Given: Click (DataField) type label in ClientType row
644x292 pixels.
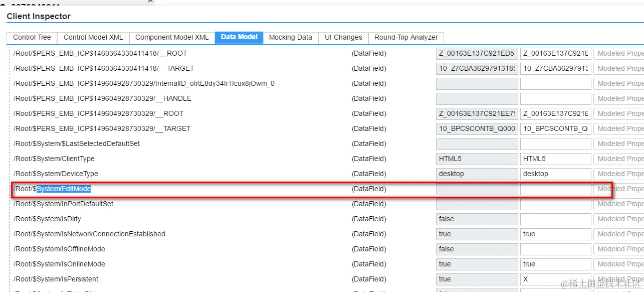Looking at the screenshot, I should [x=369, y=159].
